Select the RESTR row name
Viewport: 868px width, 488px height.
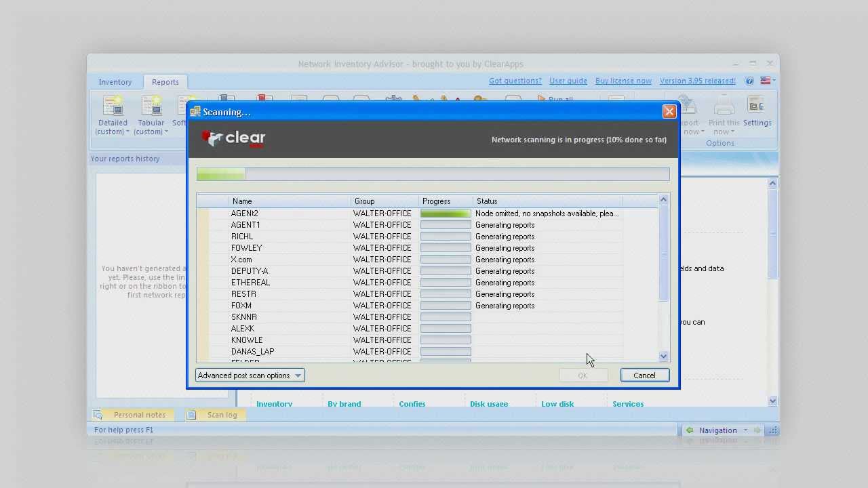pos(243,294)
